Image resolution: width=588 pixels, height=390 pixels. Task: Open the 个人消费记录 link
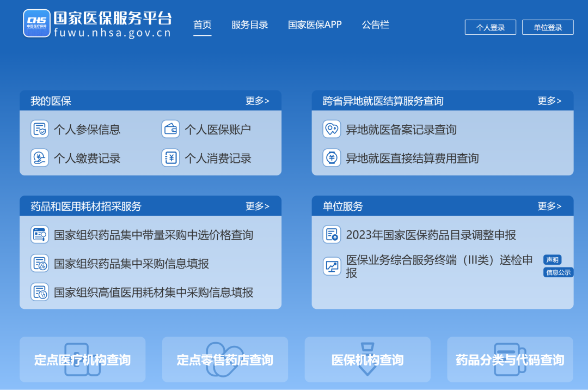pos(218,159)
